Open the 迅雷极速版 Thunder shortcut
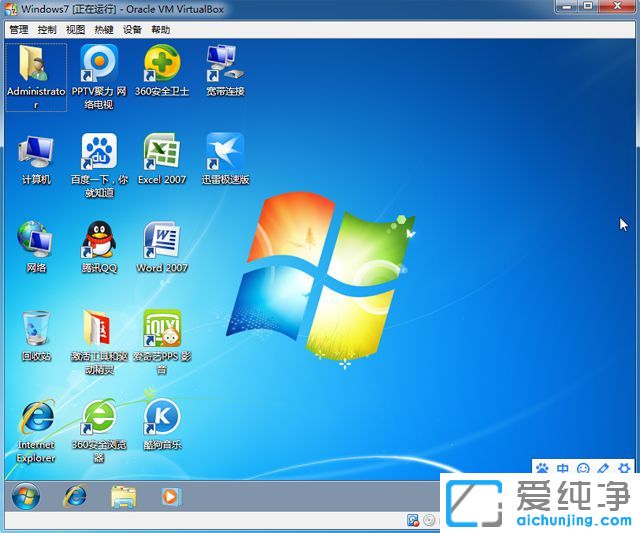The height and width of the screenshot is (533, 640). (225, 159)
